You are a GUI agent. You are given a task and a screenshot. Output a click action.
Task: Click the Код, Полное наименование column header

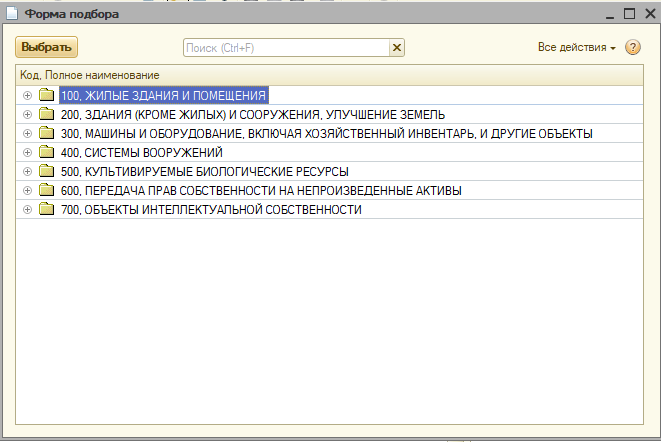[x=92, y=75]
